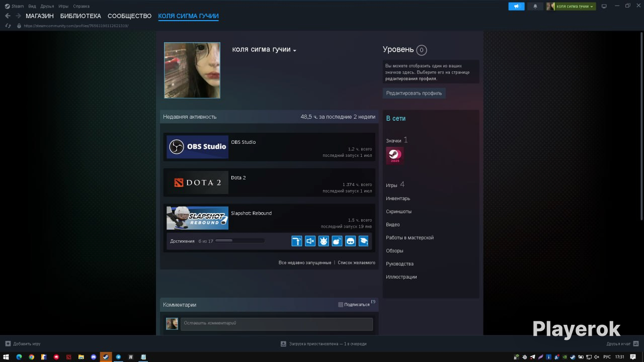
Task: Open the Инвентарь link
Action: coord(398,199)
